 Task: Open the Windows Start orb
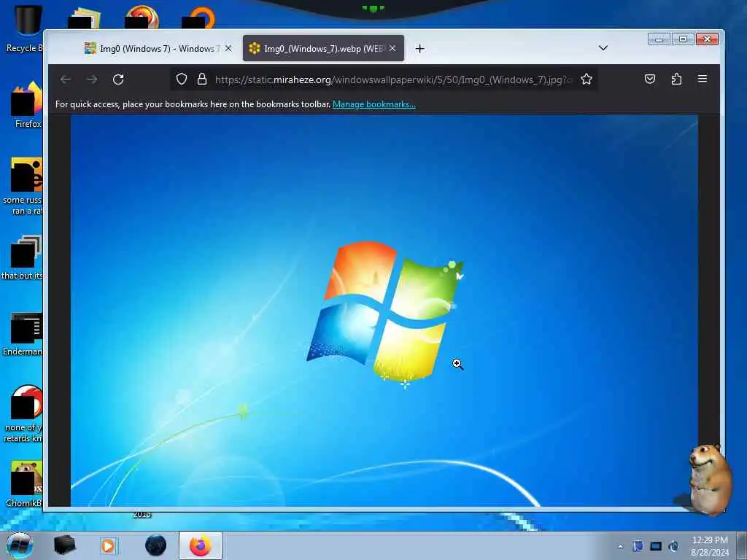pos(20,545)
